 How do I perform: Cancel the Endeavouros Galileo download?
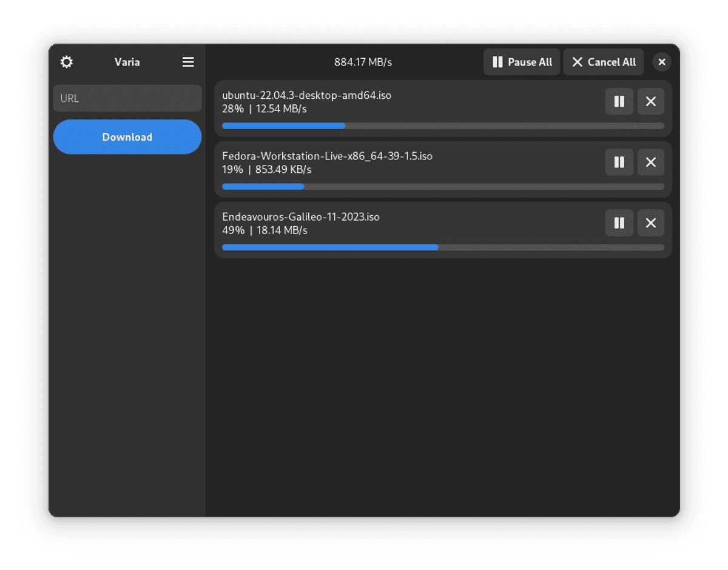point(651,223)
